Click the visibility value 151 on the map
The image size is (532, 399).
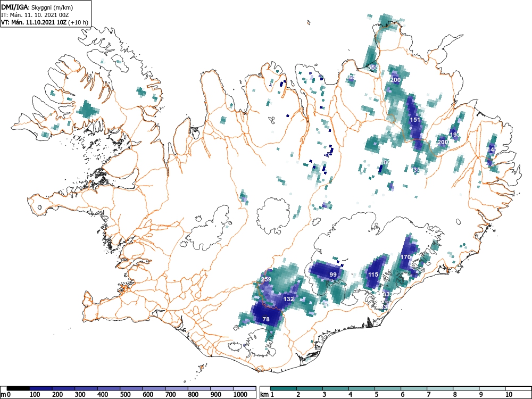click(415, 120)
